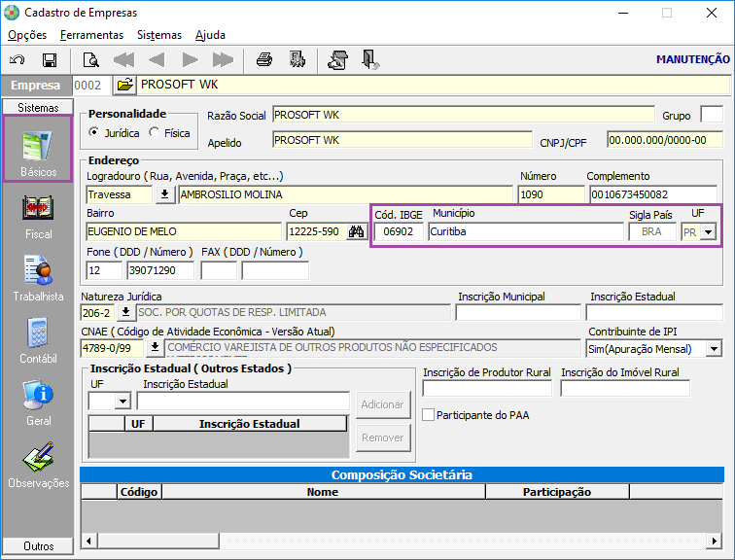This screenshot has width=735, height=560.
Task: Click the Inscrição Estadual field at right
Action: [x=654, y=312]
